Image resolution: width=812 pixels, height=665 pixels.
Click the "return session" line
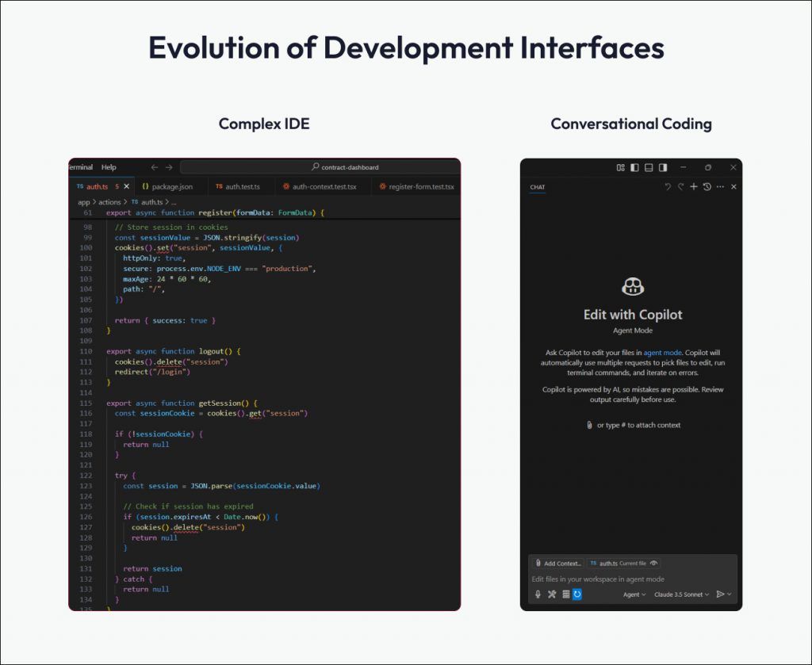[153, 569]
